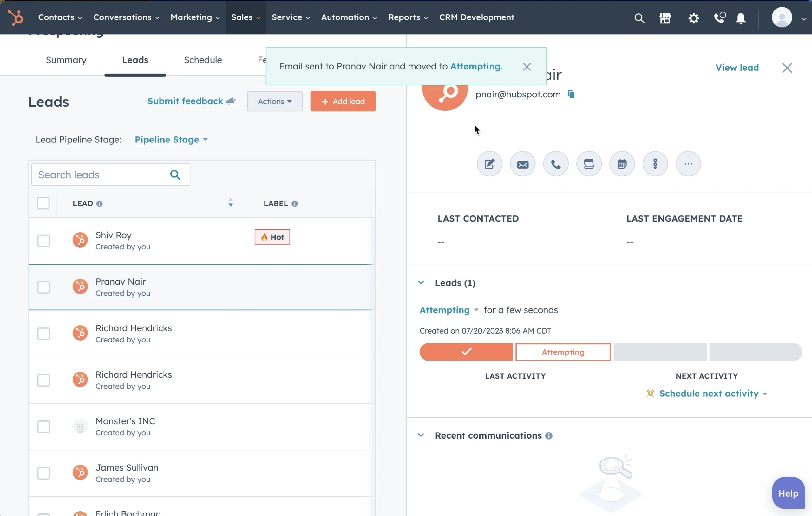
Task: Click the calendar meeting action icon
Action: [622, 164]
